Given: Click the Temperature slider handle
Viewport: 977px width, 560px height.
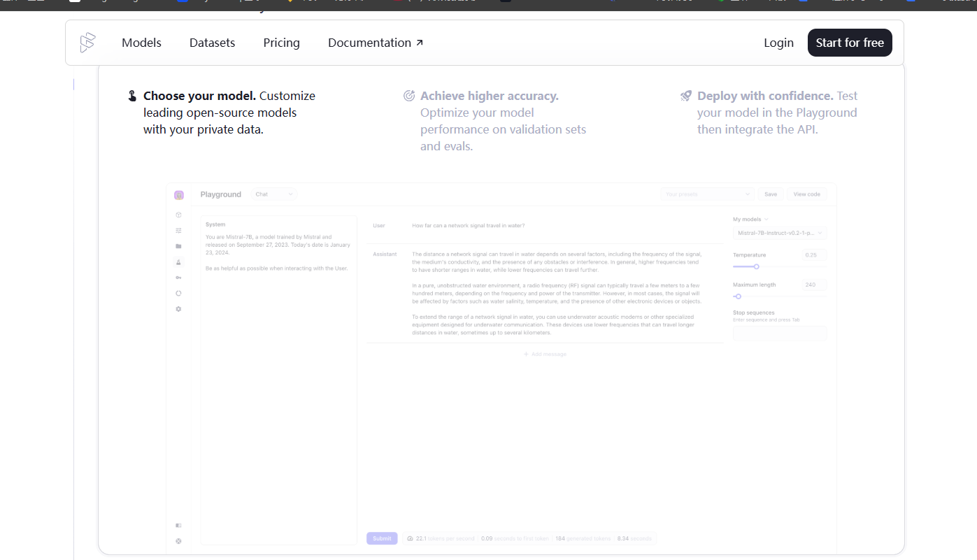Looking at the screenshot, I should point(756,266).
